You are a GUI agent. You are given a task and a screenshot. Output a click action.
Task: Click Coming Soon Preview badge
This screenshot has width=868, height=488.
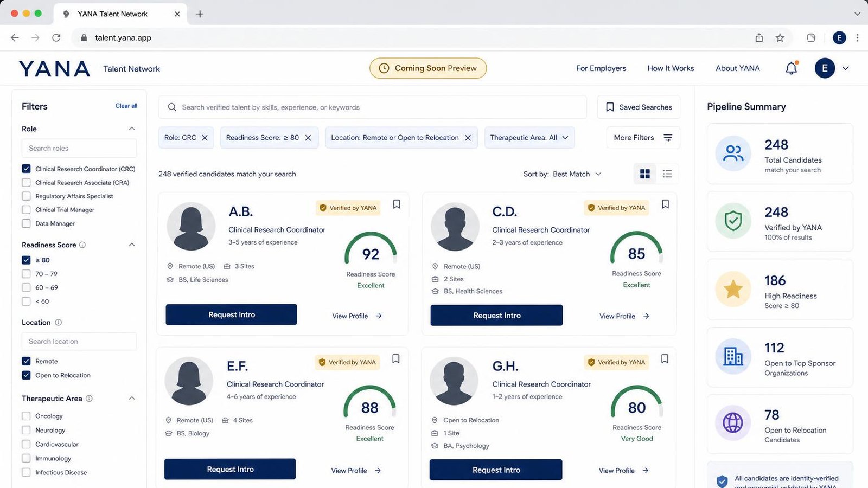pos(428,68)
